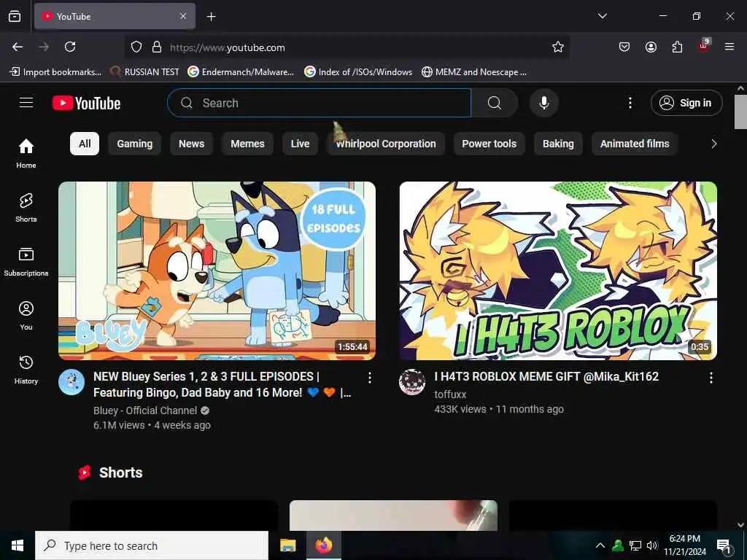Click the uBlock Origin extension icon
The image size is (747, 560).
704,46
